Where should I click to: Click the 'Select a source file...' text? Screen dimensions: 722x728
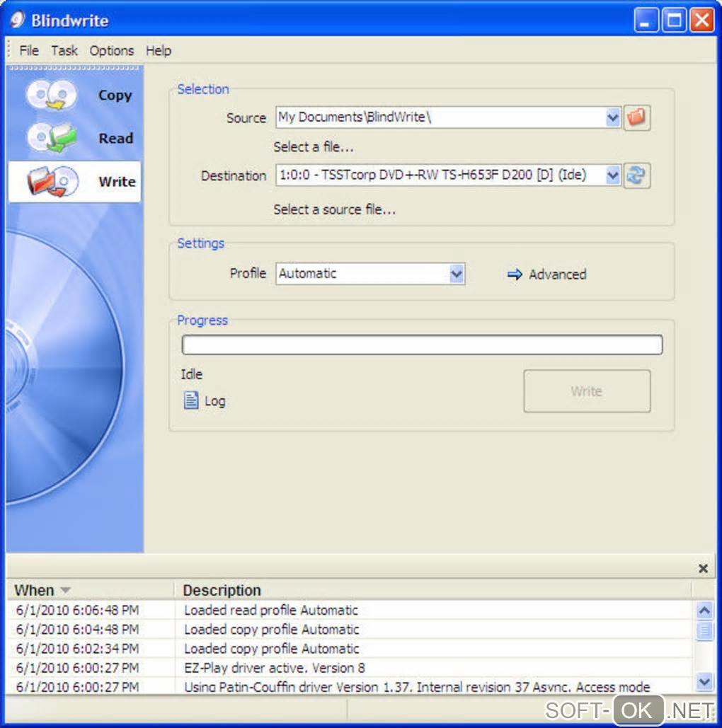coord(335,209)
